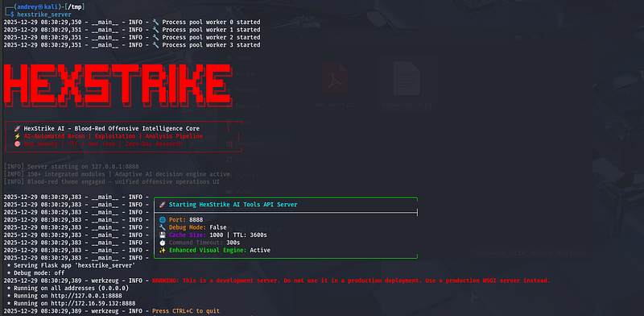Screen dimensions: 644x316
Task: Click "Serving Flask app 'hexstrike_server'" line
Action: pos(71,265)
